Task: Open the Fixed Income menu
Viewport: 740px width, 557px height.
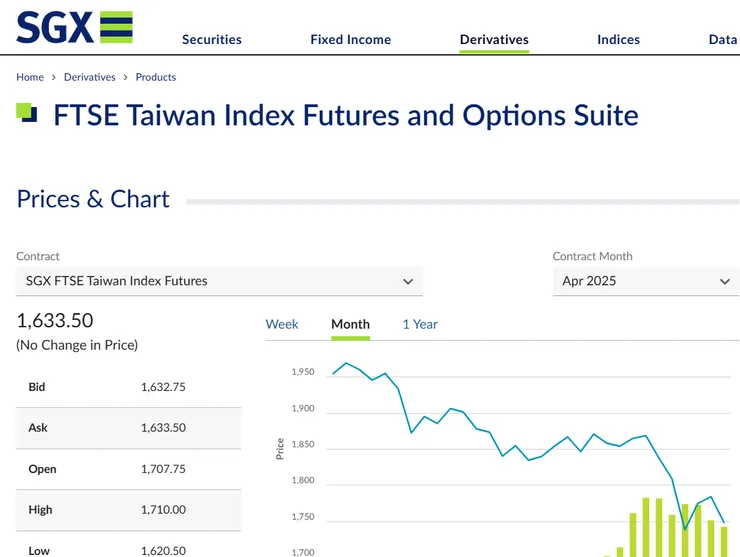Action: 351,40
